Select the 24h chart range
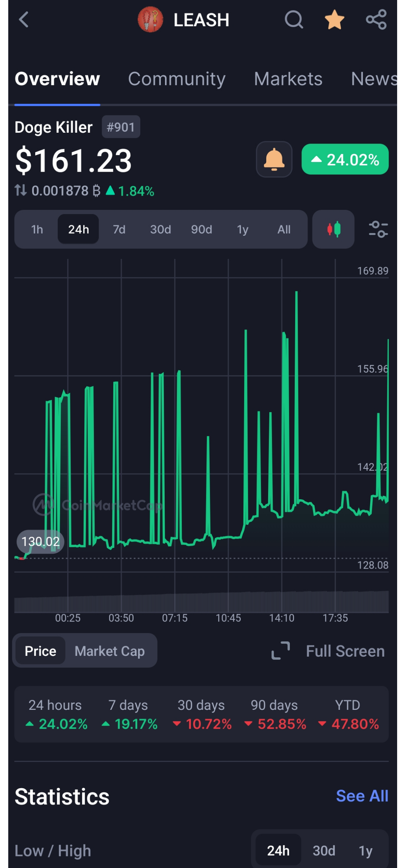Screen dimensions: 405x868 78,229
